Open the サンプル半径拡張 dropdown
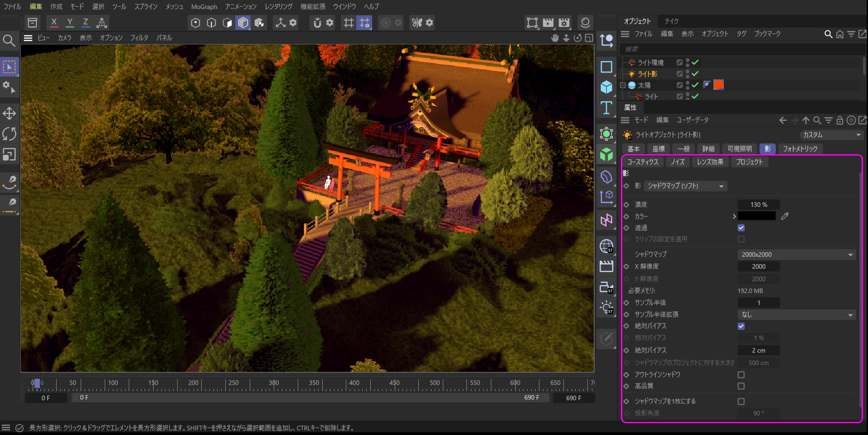The height and width of the screenshot is (435, 868). [x=796, y=314]
